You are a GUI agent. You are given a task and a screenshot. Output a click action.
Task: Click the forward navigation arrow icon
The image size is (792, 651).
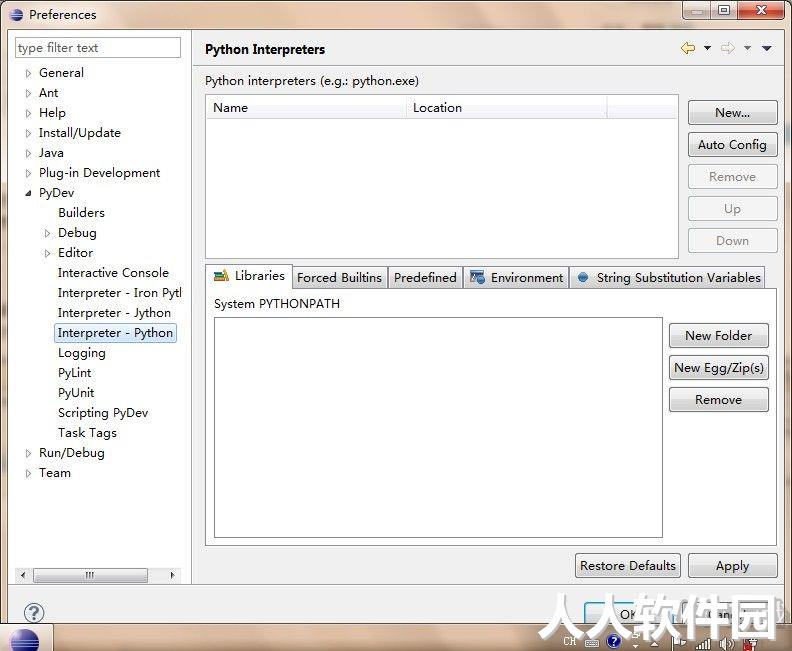click(x=728, y=48)
